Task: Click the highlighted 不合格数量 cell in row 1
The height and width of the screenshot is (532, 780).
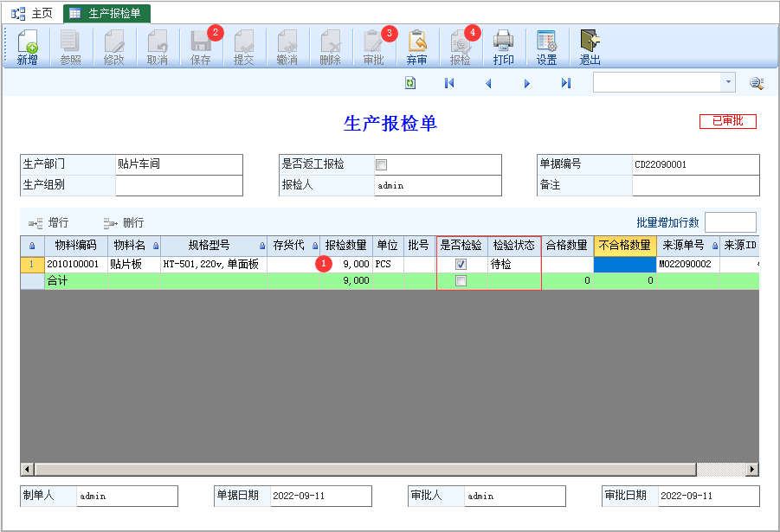Action: (625, 265)
